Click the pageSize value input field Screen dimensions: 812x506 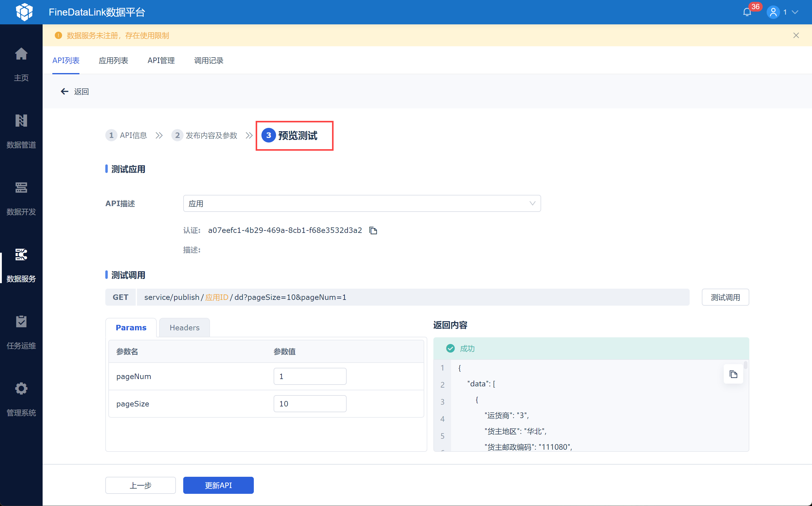tap(310, 404)
